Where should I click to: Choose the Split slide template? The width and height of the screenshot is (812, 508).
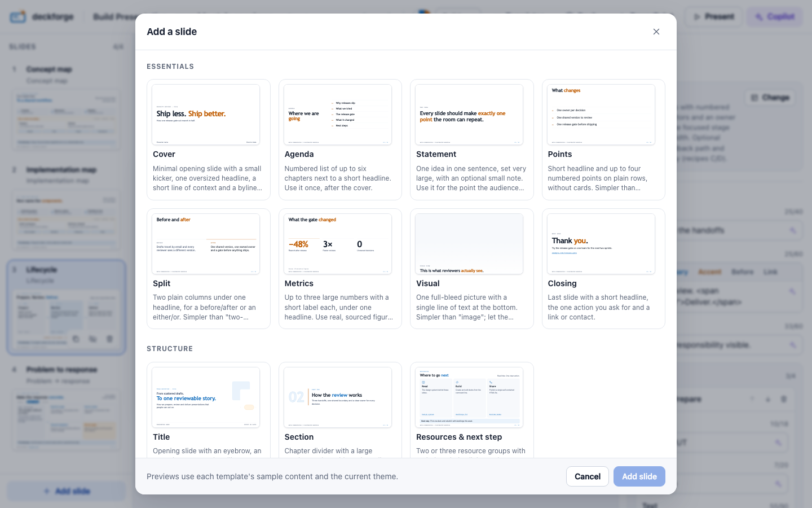208,269
